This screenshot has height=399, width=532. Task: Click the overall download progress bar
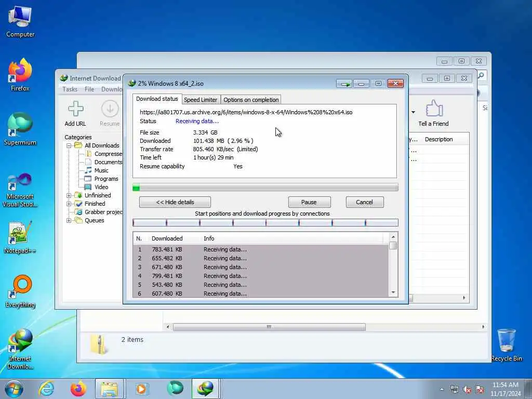coord(265,187)
